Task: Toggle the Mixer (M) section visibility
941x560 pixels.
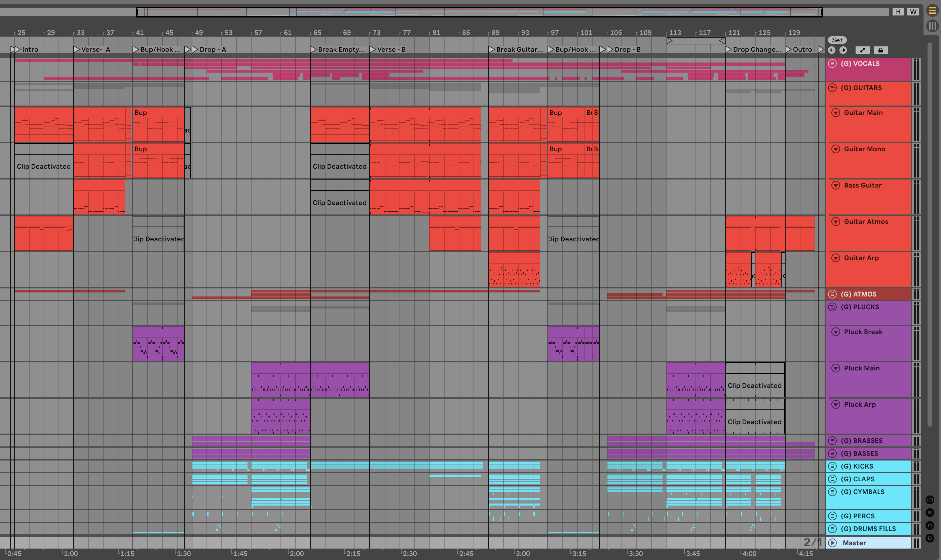Action: pyautogui.click(x=929, y=525)
